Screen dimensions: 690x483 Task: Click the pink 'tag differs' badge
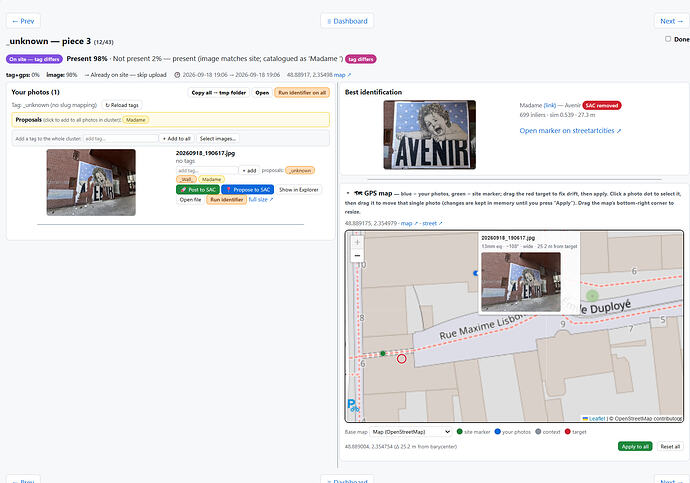[361, 59]
